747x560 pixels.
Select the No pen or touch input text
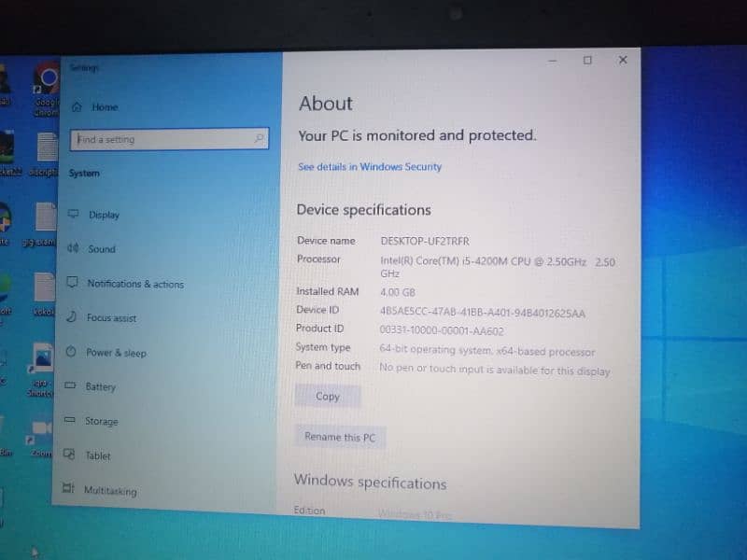coord(495,370)
